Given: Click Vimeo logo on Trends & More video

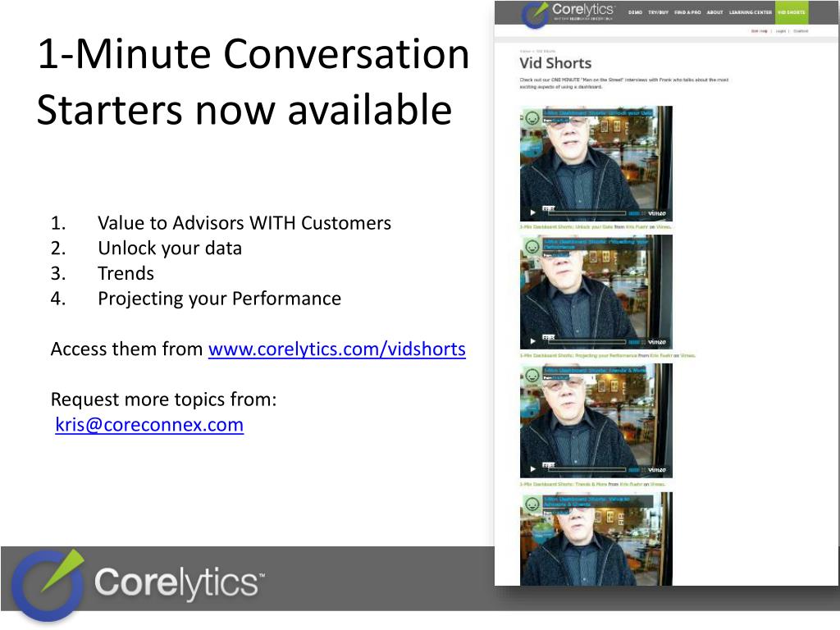Looking at the screenshot, I should point(657,470).
